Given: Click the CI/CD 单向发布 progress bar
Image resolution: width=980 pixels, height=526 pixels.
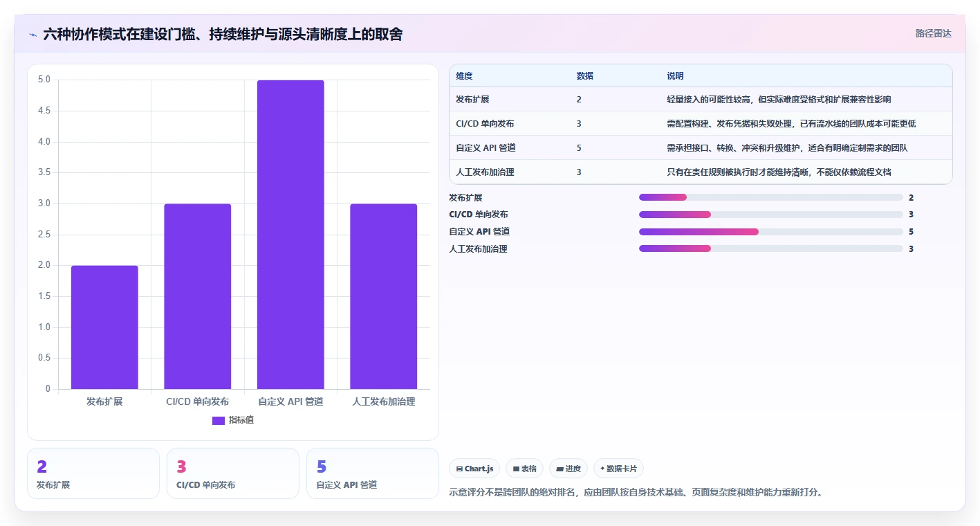Looking at the screenshot, I should point(771,215).
